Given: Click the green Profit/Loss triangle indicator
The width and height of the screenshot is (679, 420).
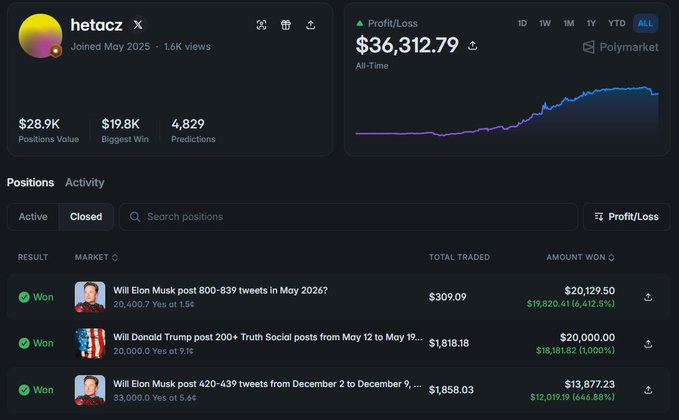Looking at the screenshot, I should pyautogui.click(x=359, y=23).
